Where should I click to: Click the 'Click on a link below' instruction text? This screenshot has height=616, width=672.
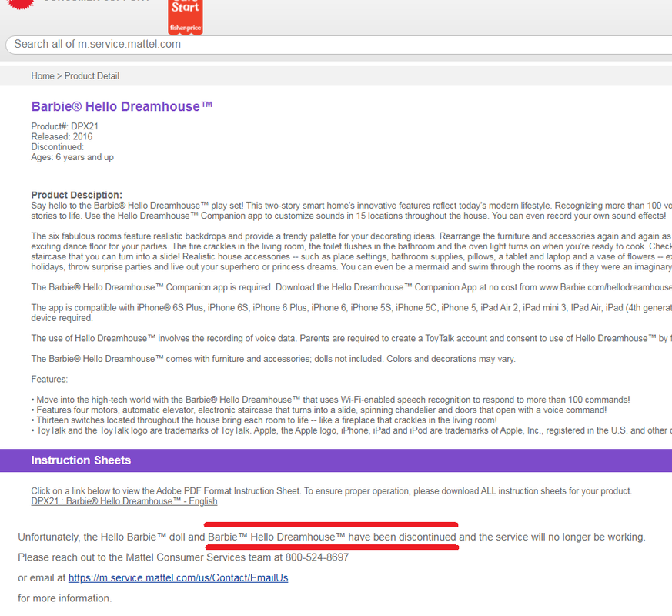(331, 490)
